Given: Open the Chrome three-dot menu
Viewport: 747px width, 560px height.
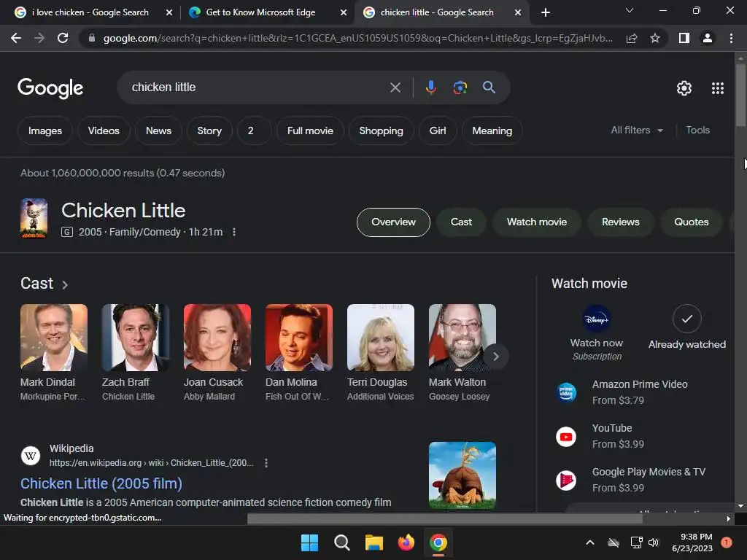Looking at the screenshot, I should pos(731,38).
